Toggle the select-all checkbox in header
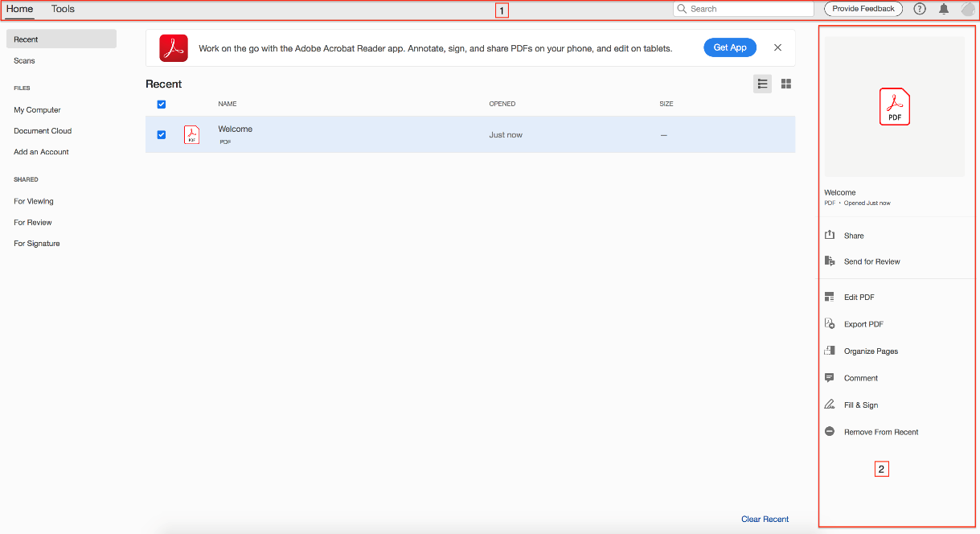Screen dimensions: 980x534 point(162,104)
